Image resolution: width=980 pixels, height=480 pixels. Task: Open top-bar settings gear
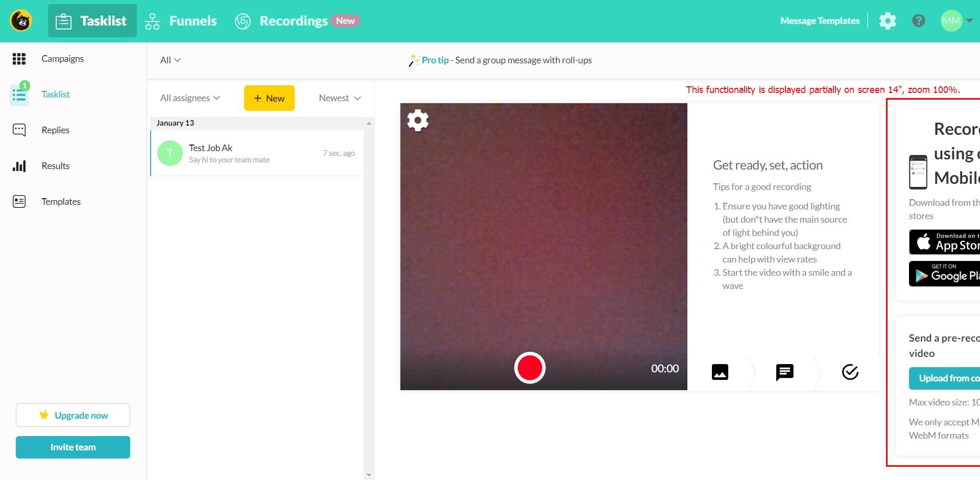(888, 21)
